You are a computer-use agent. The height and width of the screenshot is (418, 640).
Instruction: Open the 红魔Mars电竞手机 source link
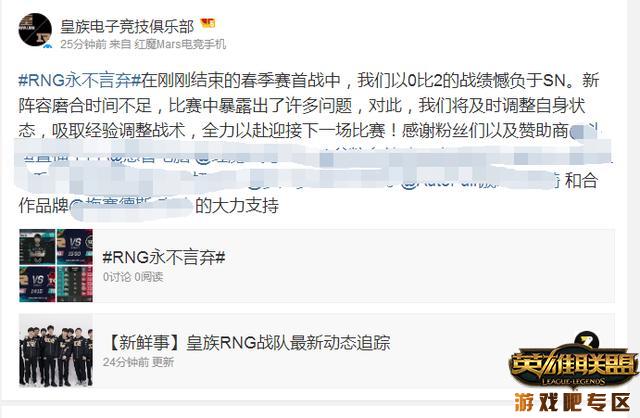[x=180, y=44]
